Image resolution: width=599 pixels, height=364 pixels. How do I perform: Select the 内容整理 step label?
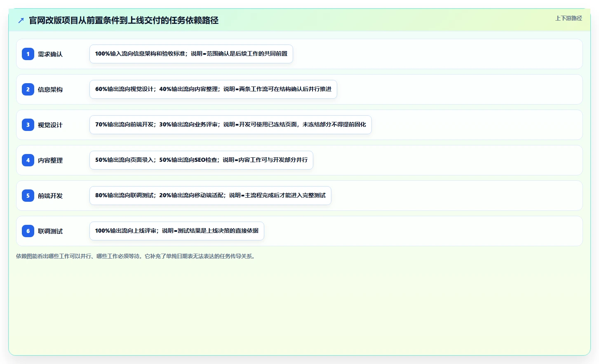(50, 161)
